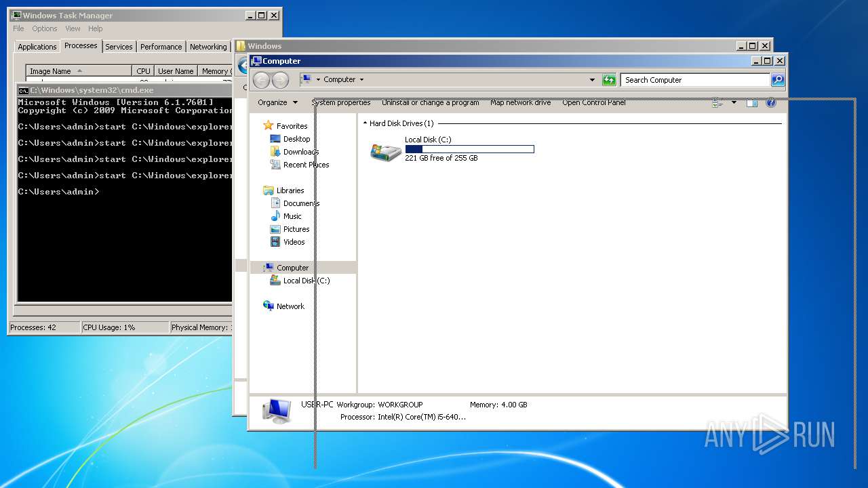Image resolution: width=868 pixels, height=488 pixels.
Task: Go forward in Computer window
Action: click(x=280, y=80)
